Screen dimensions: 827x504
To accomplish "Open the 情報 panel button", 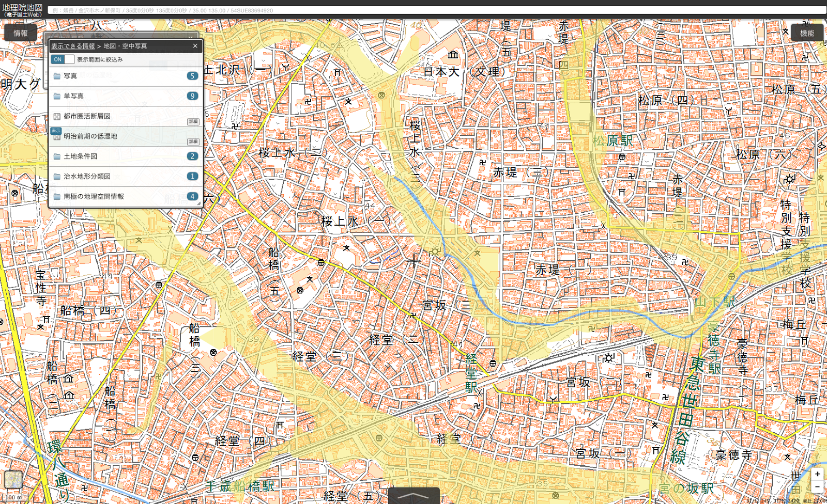I will pos(21,33).
